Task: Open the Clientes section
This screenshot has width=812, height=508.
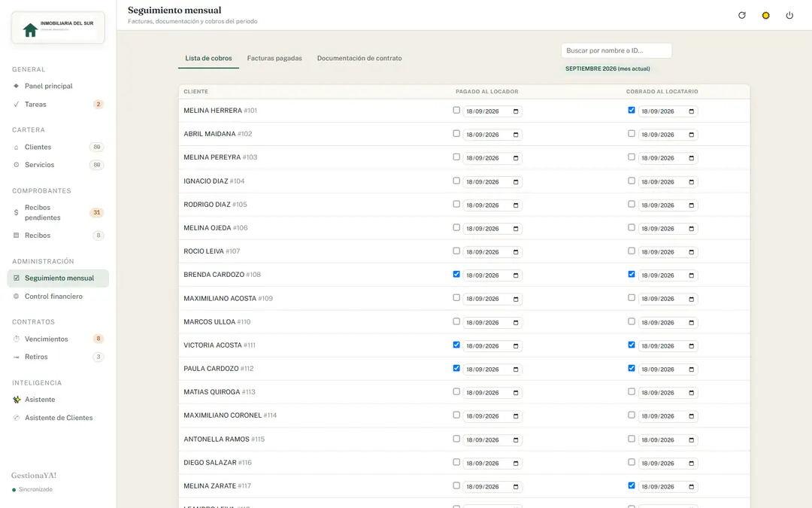Action: click(58, 148)
